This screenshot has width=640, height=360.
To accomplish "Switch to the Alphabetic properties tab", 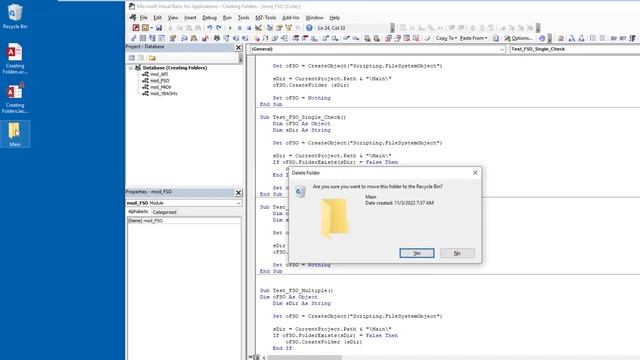I will [x=138, y=212].
